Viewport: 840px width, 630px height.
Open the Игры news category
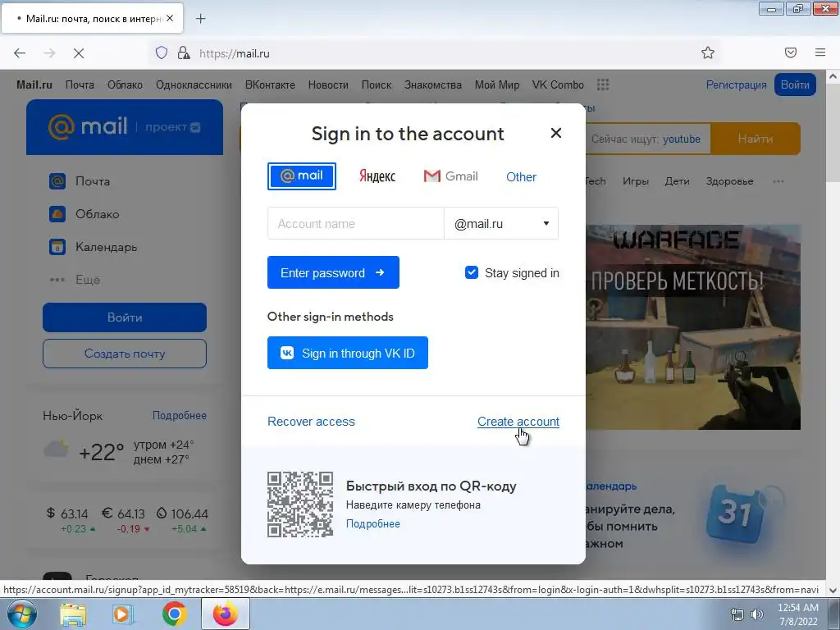(x=636, y=181)
